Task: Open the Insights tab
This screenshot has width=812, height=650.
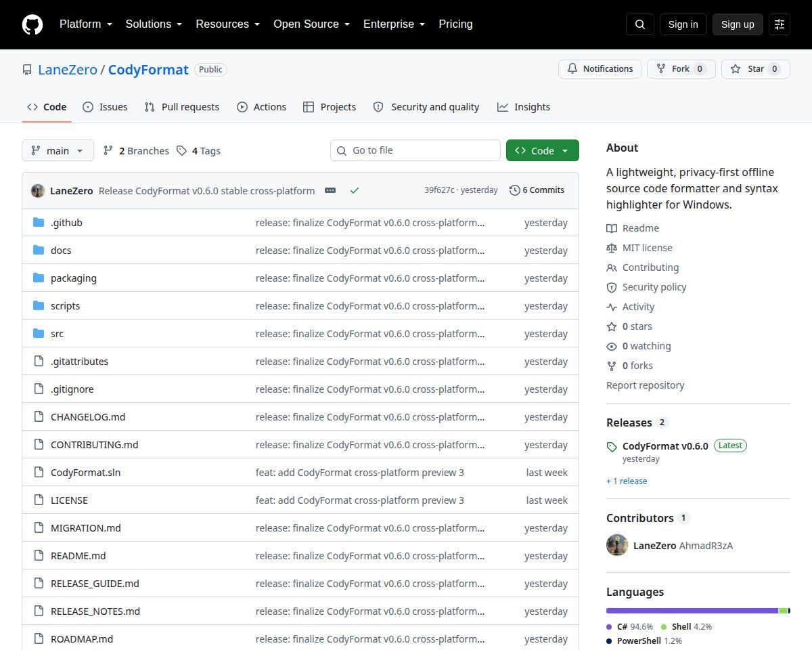Action: tap(524, 107)
